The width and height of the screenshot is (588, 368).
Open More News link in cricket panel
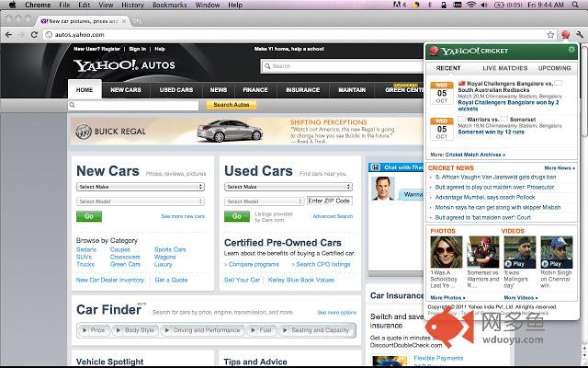click(x=560, y=167)
